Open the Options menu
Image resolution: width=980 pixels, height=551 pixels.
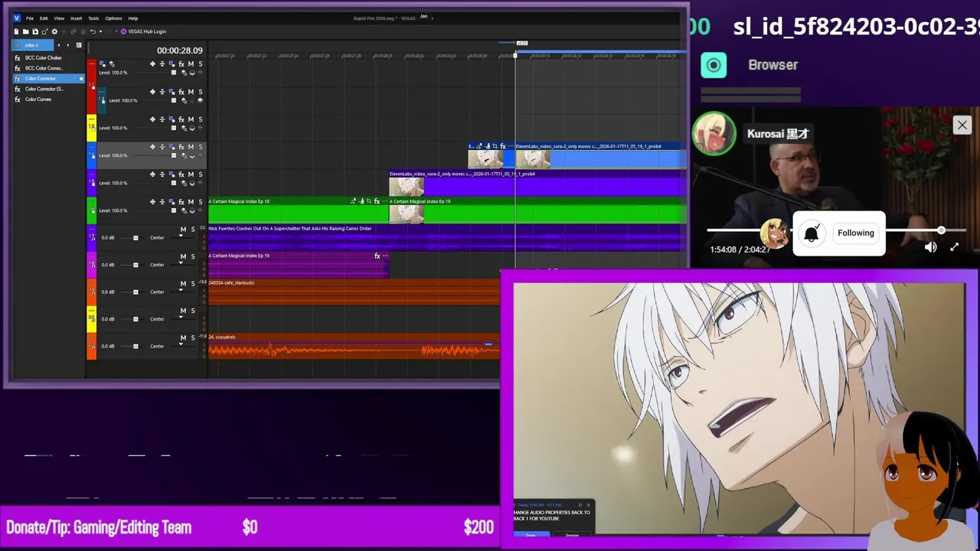113,18
